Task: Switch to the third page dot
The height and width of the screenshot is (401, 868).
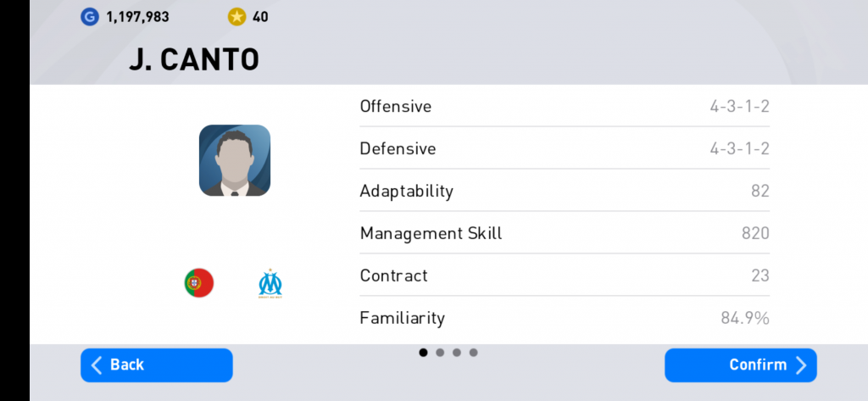Action: (x=457, y=353)
